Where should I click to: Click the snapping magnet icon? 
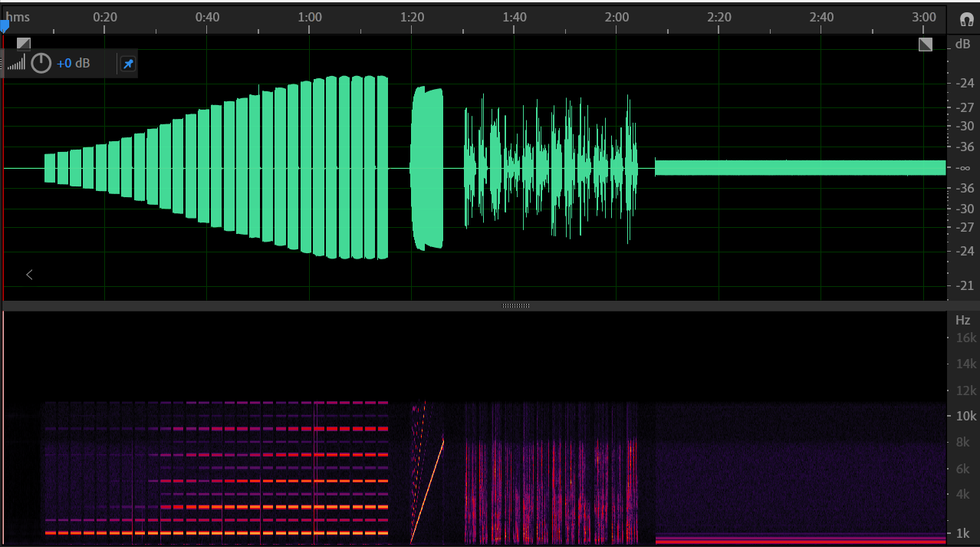965,19
